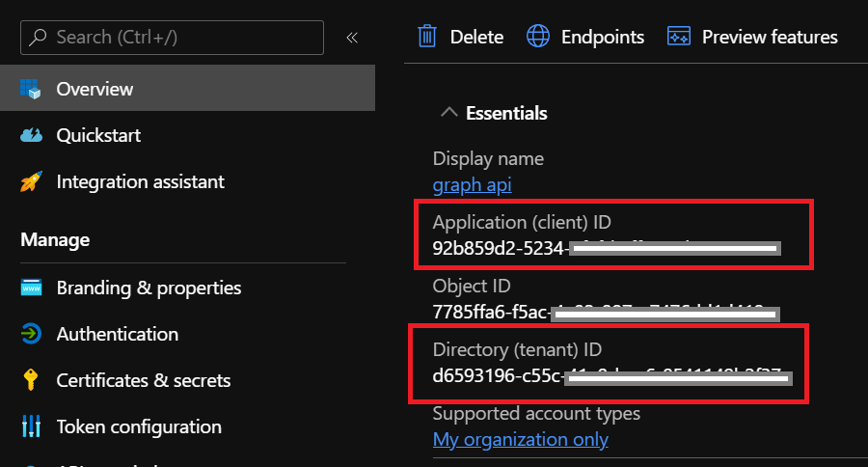
Task: Open the graph api display name link
Action: click(x=472, y=184)
